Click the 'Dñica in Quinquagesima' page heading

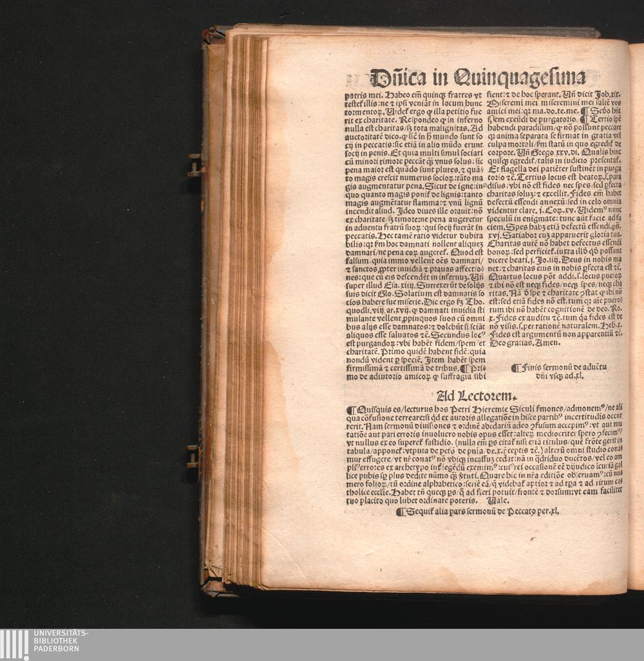477,78
